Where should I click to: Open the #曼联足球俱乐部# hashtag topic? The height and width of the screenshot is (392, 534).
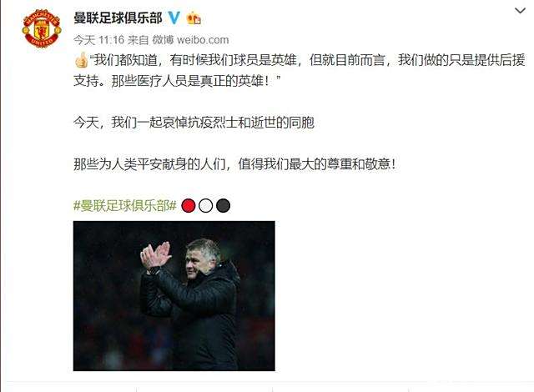(x=125, y=205)
